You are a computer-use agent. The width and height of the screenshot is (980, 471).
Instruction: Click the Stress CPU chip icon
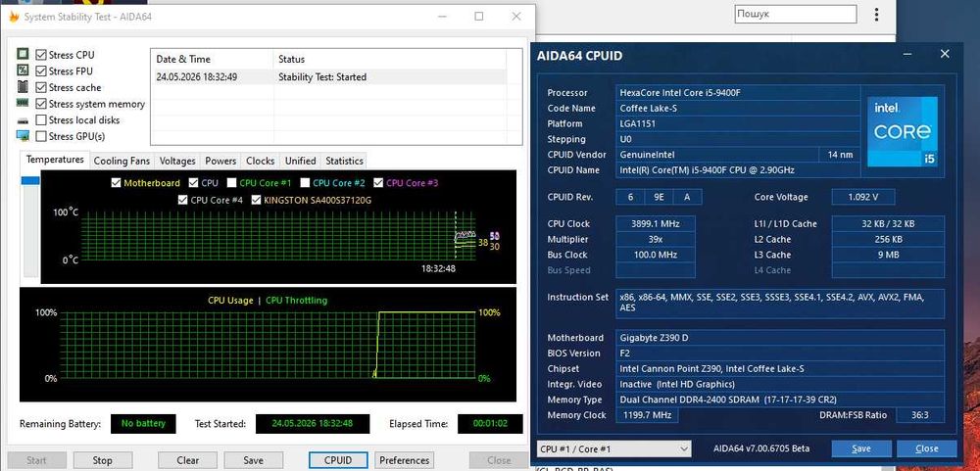(24, 55)
